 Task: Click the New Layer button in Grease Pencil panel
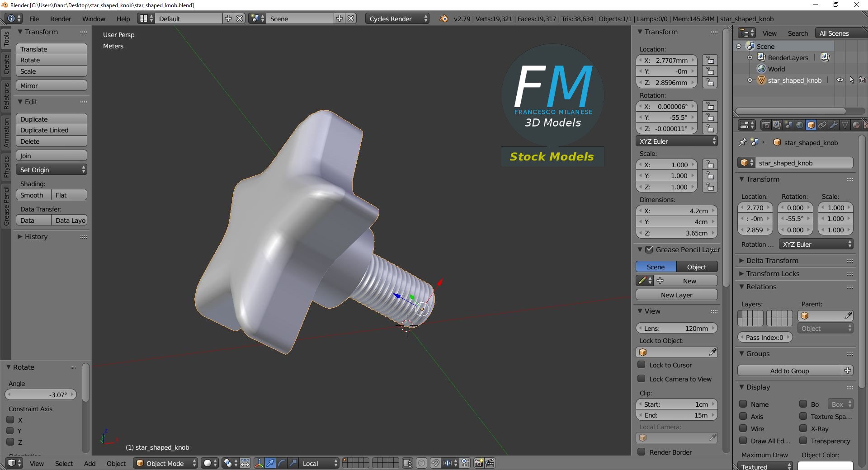[x=676, y=295]
